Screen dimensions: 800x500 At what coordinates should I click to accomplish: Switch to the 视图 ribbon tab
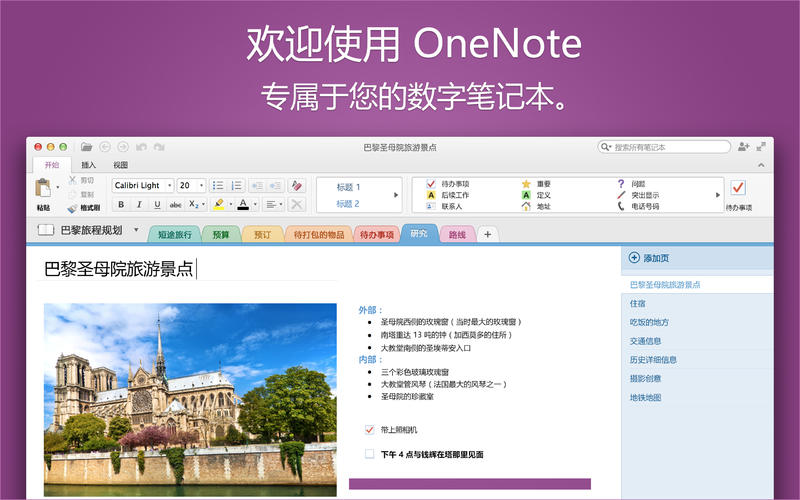120,165
